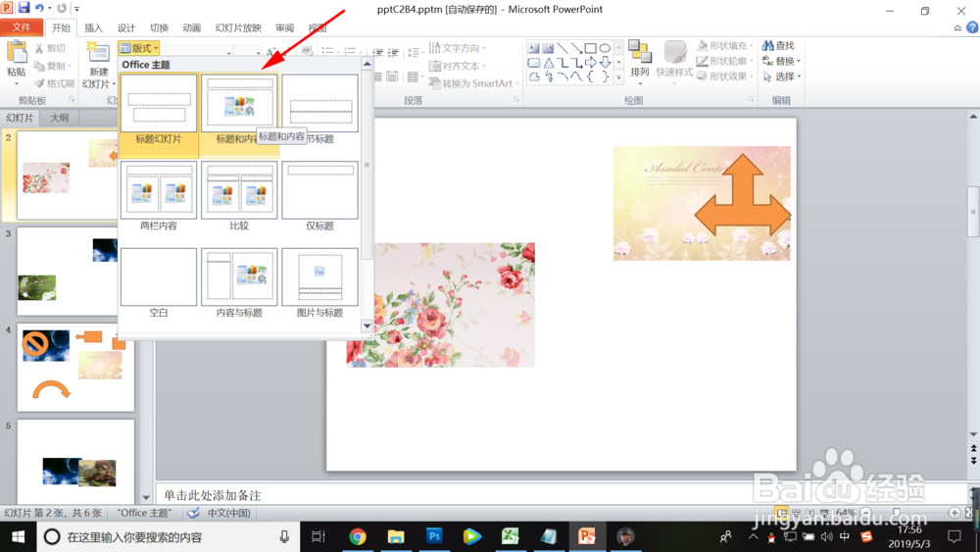Select slide 5 thumbnail
This screenshot has height=552, width=980.
tap(75, 462)
